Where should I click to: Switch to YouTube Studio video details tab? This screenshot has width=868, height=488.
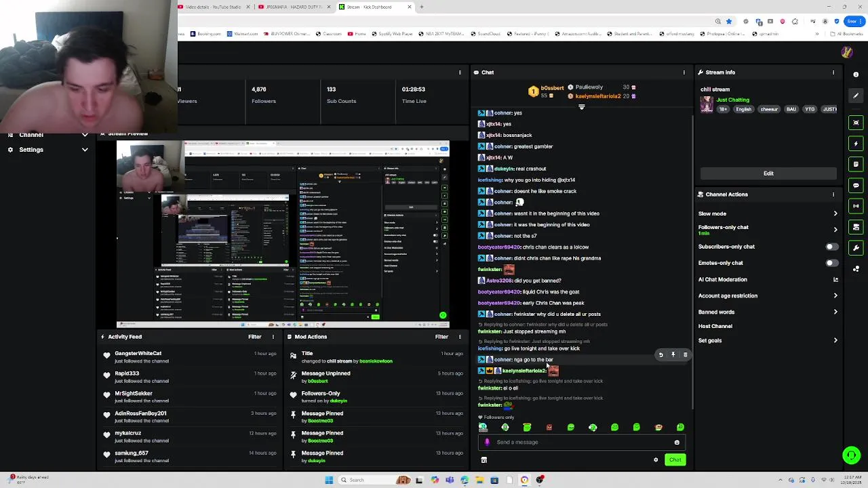point(214,7)
